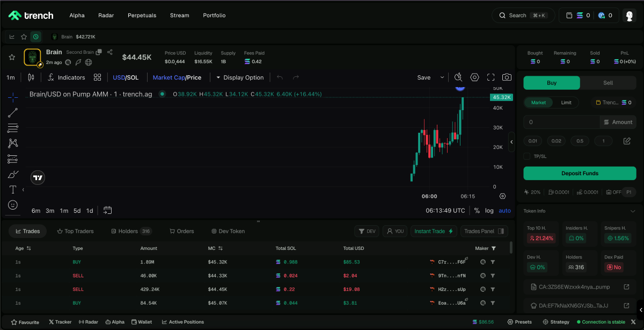Open the Fibonacci retracement tool

13,128
